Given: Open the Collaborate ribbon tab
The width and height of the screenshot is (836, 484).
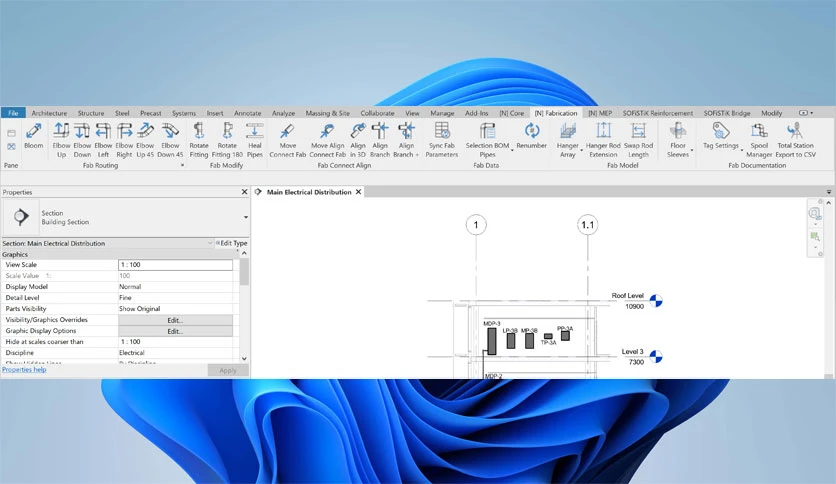Looking at the screenshot, I should point(377,113).
